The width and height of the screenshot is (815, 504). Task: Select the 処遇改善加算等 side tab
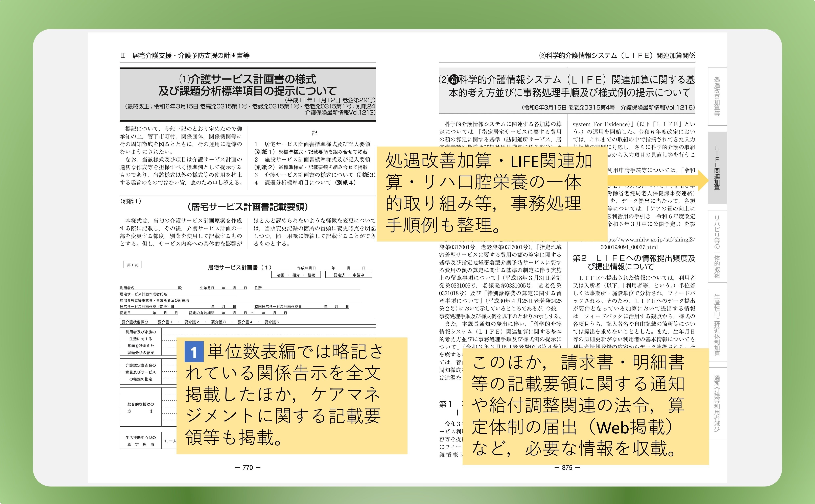click(x=717, y=96)
